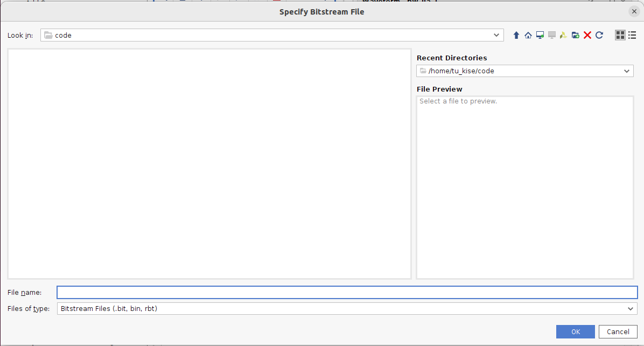Create a new folder
This screenshot has height=346, width=644.
(576, 35)
